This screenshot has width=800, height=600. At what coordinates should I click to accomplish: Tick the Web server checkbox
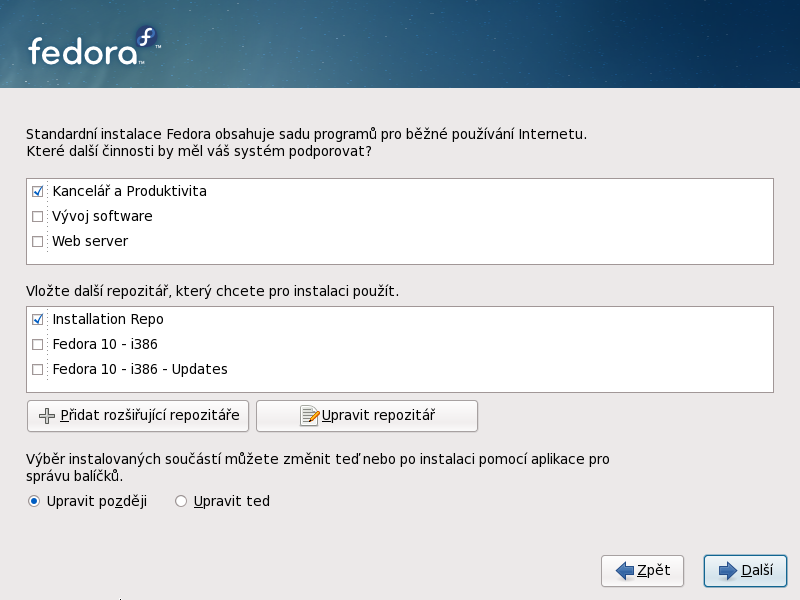pyautogui.click(x=37, y=241)
